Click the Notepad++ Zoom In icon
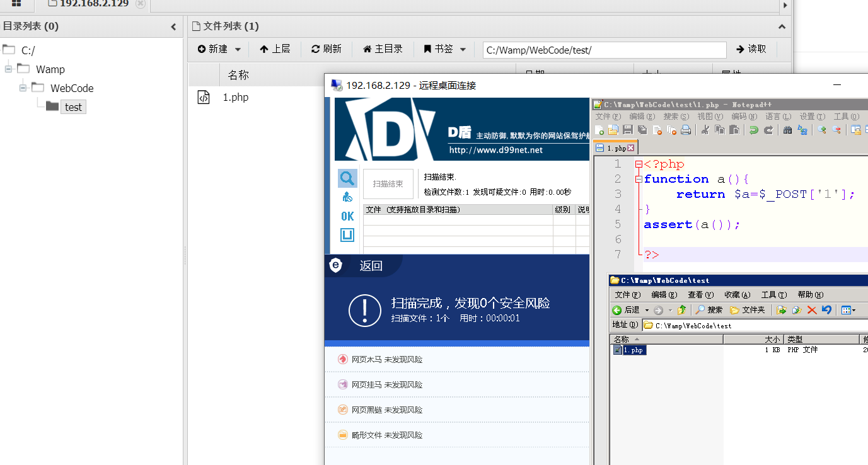868x465 pixels. (x=822, y=130)
